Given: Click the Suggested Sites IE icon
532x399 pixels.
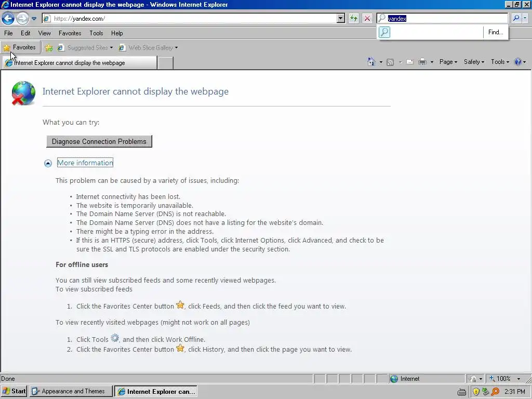Looking at the screenshot, I should (61, 48).
